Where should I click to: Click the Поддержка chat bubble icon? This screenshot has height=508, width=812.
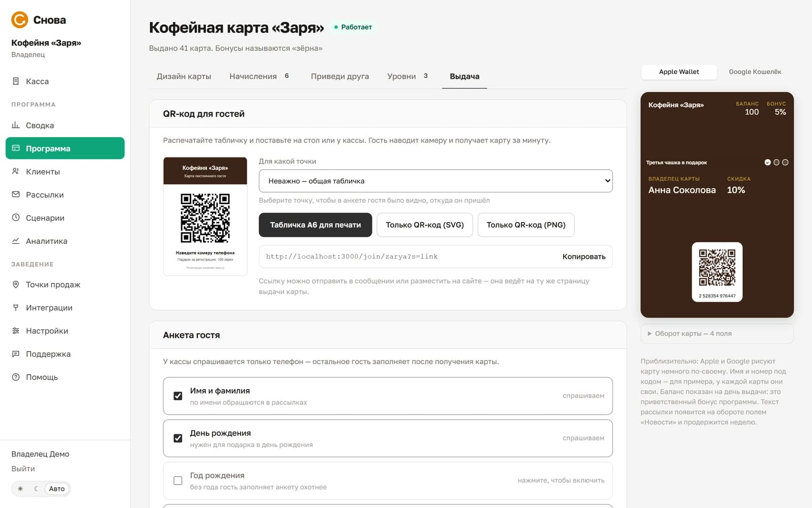click(16, 354)
